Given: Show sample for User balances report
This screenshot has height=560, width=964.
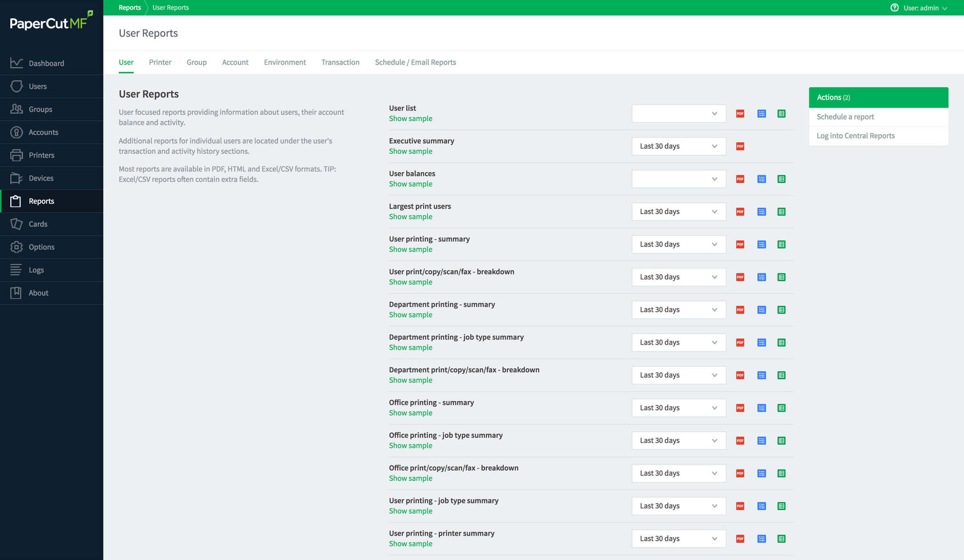Looking at the screenshot, I should 410,184.
